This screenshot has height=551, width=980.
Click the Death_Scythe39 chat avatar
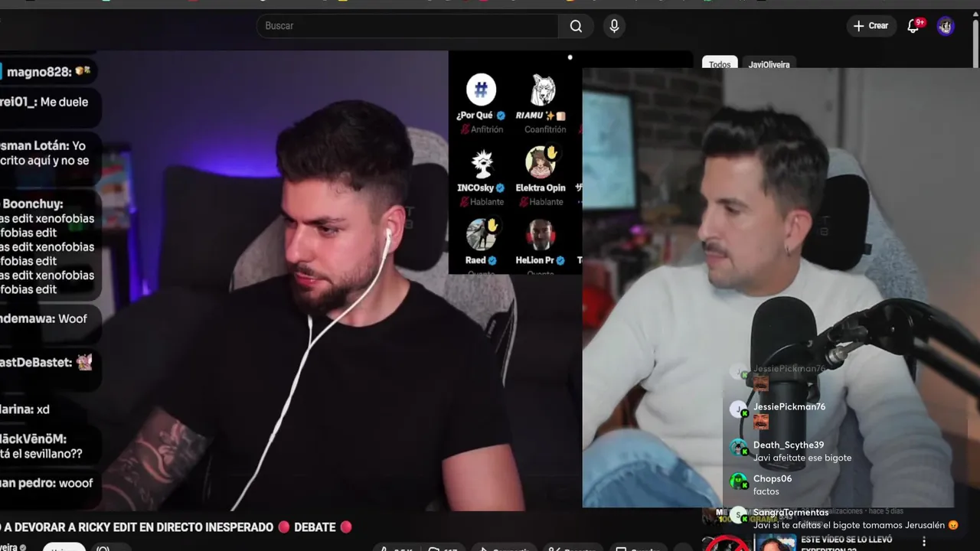pyautogui.click(x=738, y=448)
